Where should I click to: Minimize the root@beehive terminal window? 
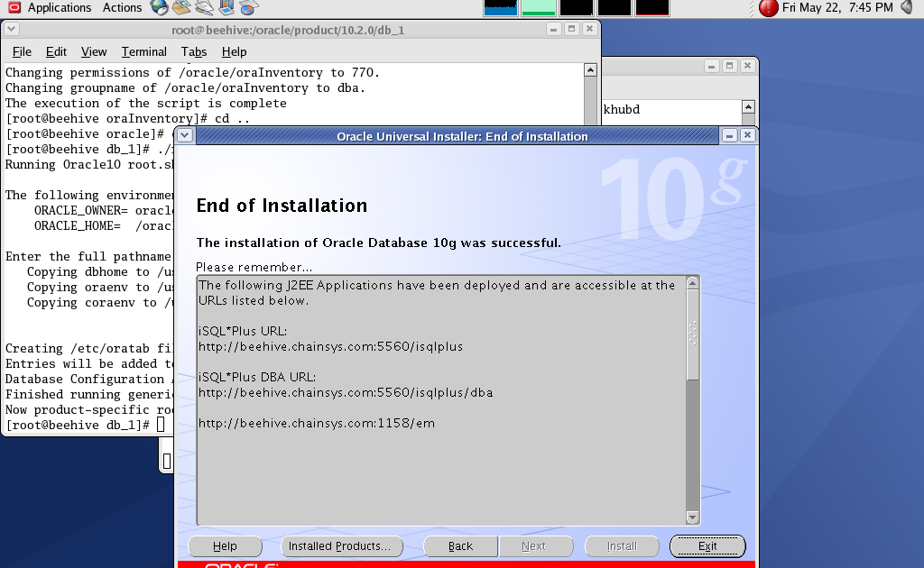[553, 29]
